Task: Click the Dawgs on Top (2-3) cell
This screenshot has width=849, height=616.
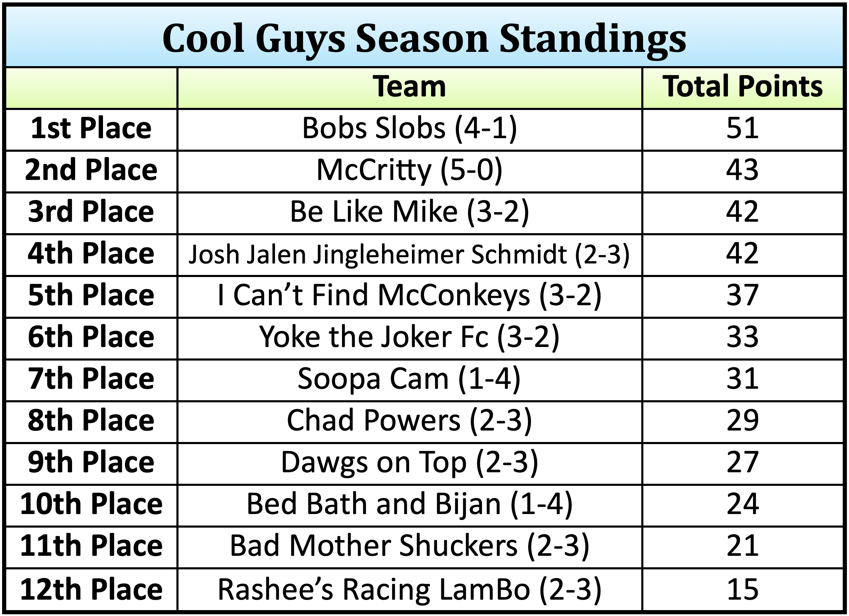Action: point(409,463)
